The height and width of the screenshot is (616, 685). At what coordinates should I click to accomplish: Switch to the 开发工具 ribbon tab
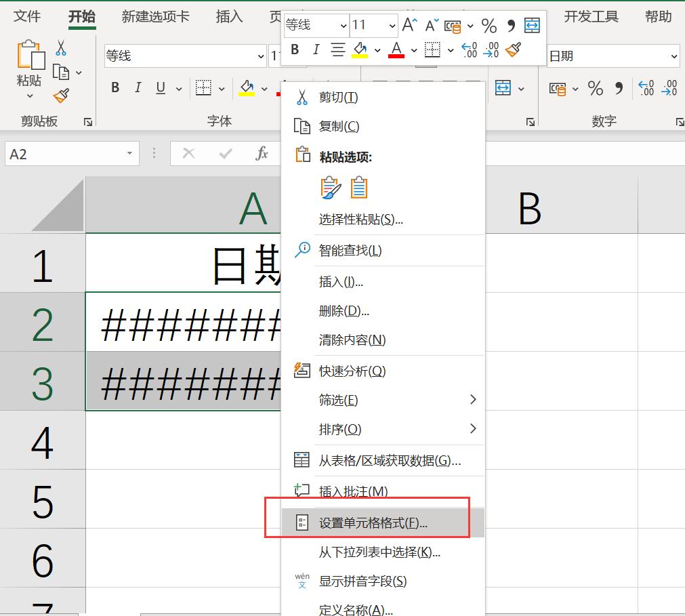(591, 16)
